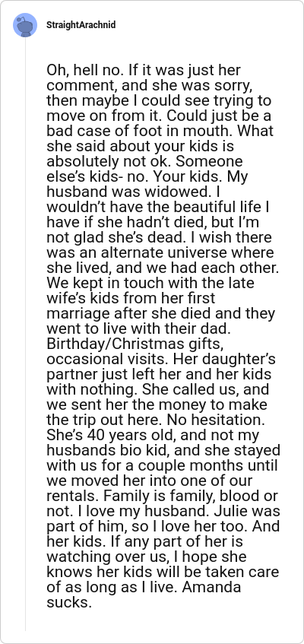Click the line "absolutely not ok. Someone"
This screenshot has height=644, width=304.
point(144,161)
